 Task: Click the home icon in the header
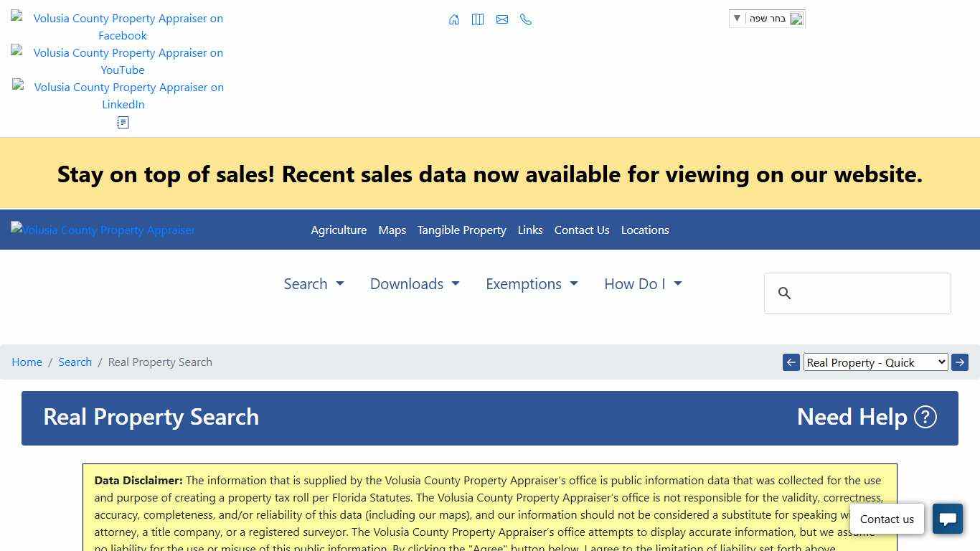pyautogui.click(x=454, y=19)
